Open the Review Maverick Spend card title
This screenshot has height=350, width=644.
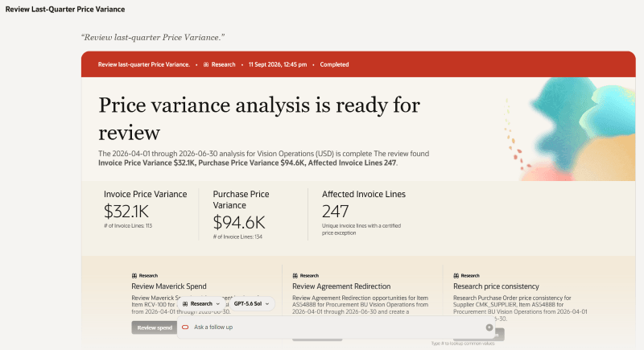169,286
